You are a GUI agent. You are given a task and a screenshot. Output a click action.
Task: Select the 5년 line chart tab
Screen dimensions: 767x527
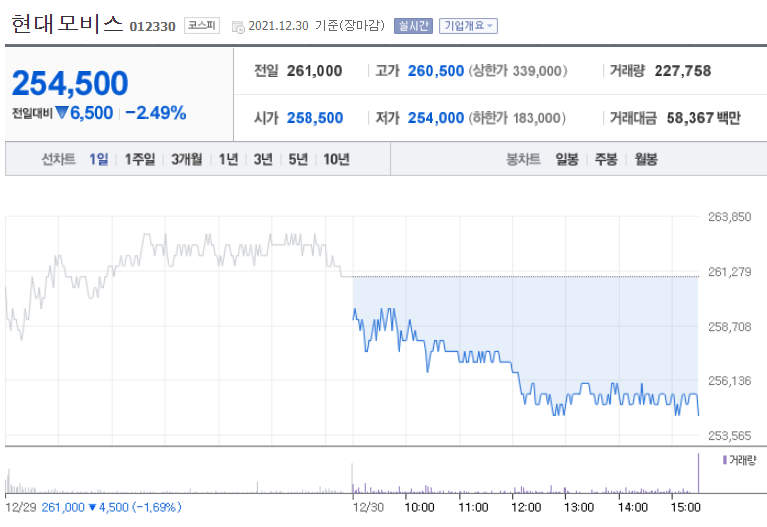pos(298,159)
